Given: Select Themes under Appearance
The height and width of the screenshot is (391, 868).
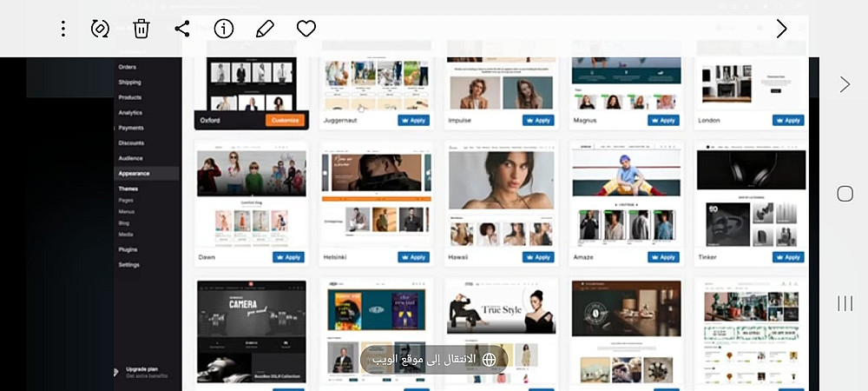Looking at the screenshot, I should 128,189.
